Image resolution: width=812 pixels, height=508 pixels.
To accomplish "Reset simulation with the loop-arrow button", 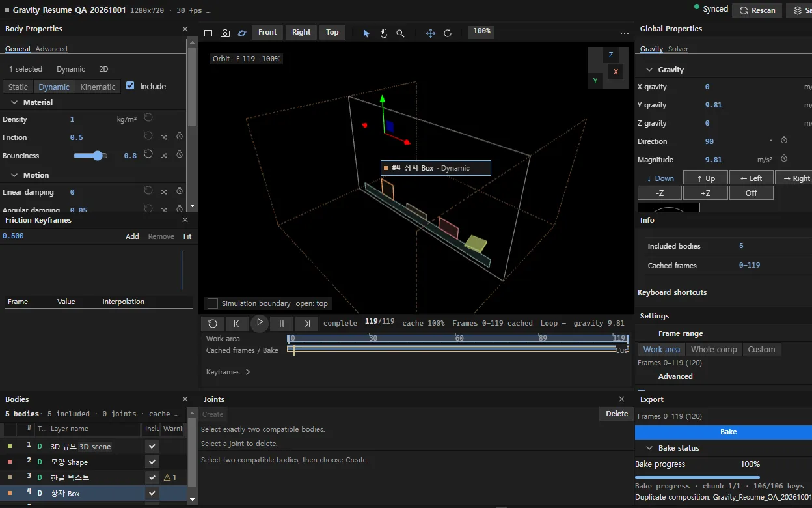I will (x=213, y=323).
